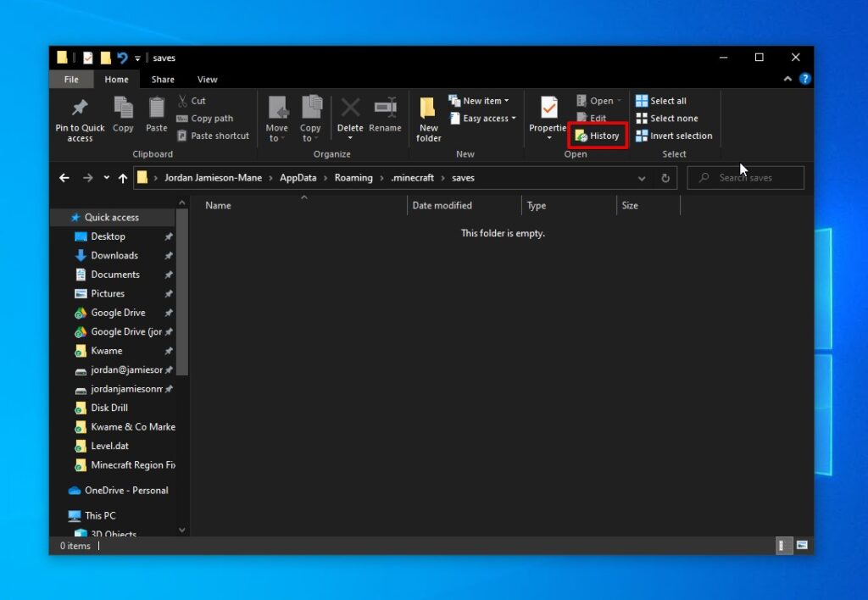Click Select all in the ribbon

click(x=661, y=101)
